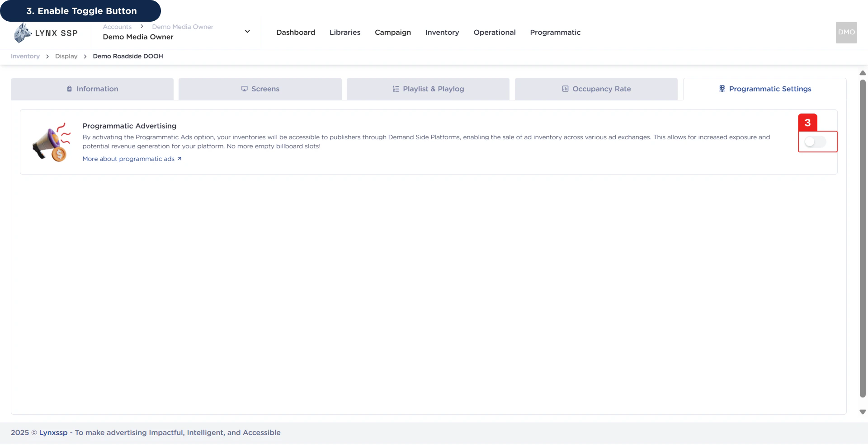
Task: Open the DMO user avatar menu
Action: [x=846, y=33]
